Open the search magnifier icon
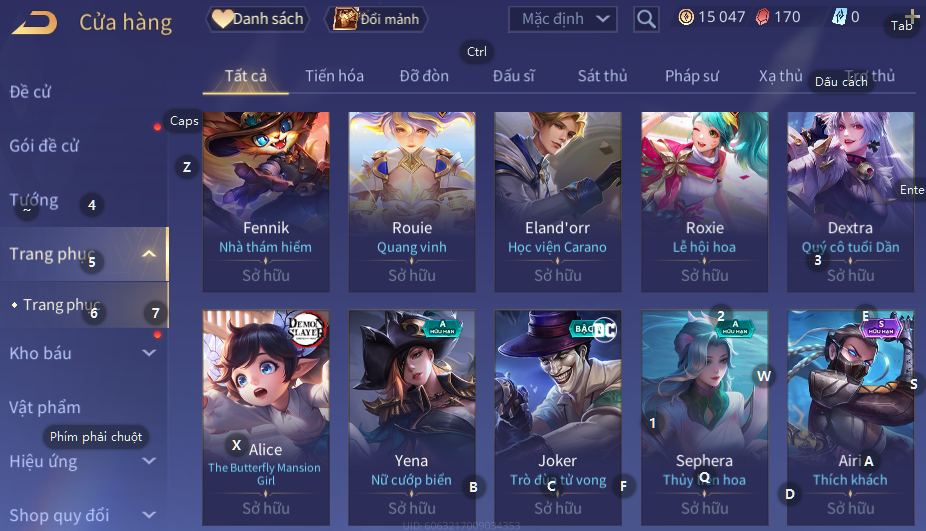This screenshot has height=531, width=926. pyautogui.click(x=646, y=19)
